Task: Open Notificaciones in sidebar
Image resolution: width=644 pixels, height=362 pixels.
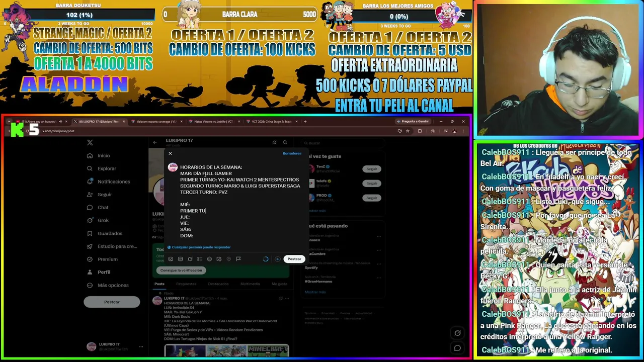Action: [x=108, y=182]
